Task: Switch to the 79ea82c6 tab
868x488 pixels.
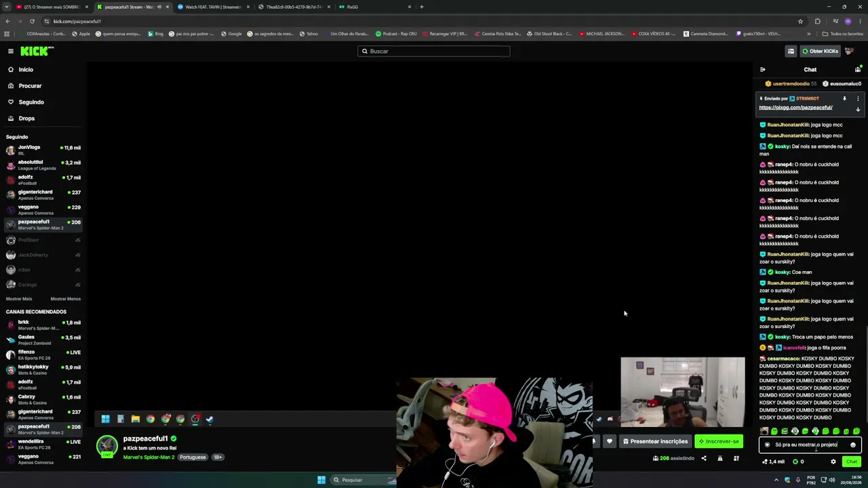Action: coord(294,7)
